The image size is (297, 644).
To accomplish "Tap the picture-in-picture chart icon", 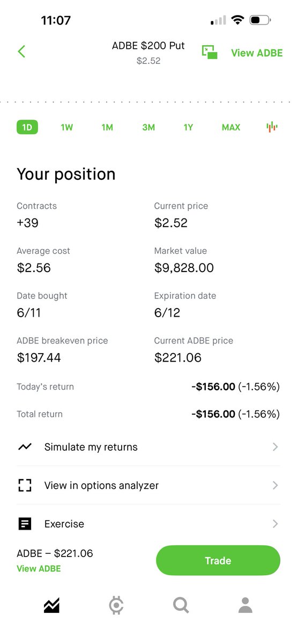I will [210, 52].
